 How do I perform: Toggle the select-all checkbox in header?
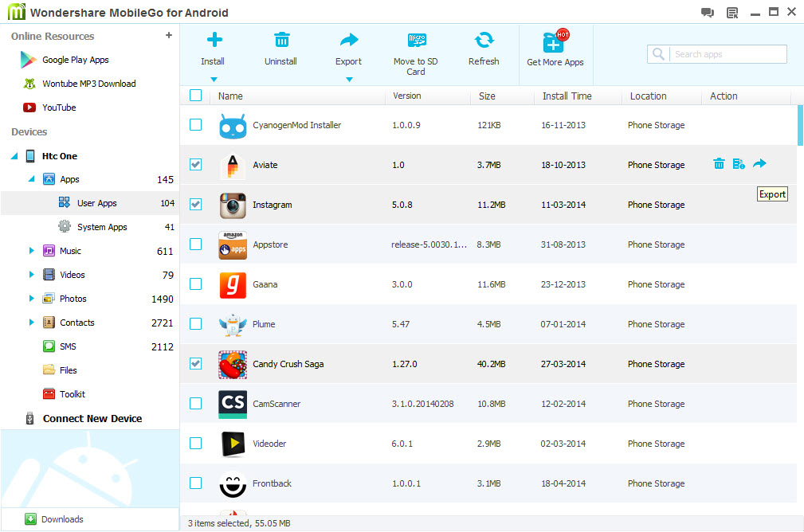195,96
